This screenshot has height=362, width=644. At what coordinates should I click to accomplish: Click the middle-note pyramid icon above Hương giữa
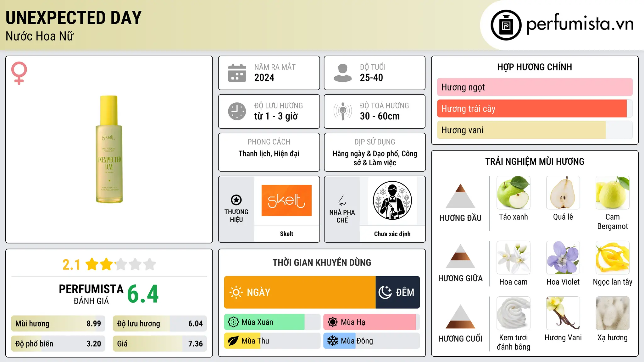point(460,256)
